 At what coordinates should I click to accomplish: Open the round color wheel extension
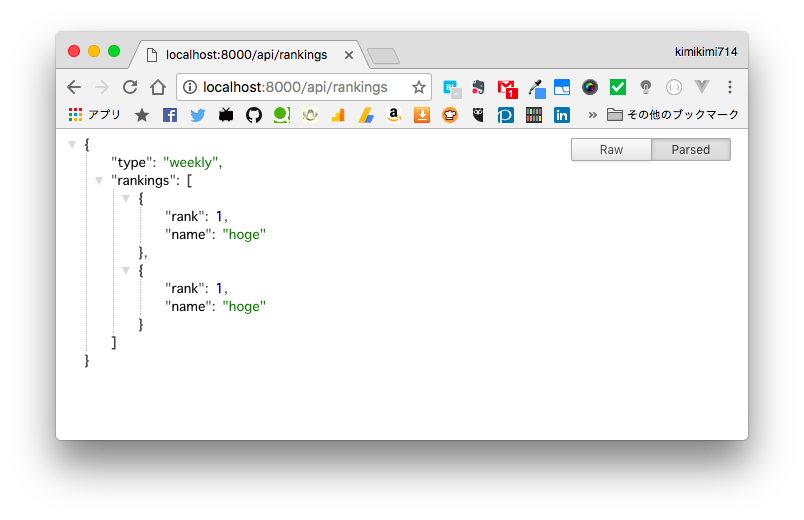click(x=590, y=87)
